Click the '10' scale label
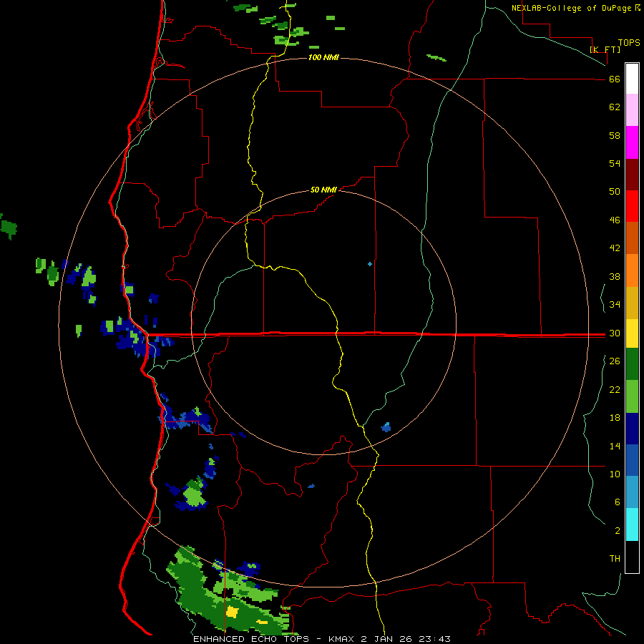This screenshot has width=644, height=644. pos(615,474)
